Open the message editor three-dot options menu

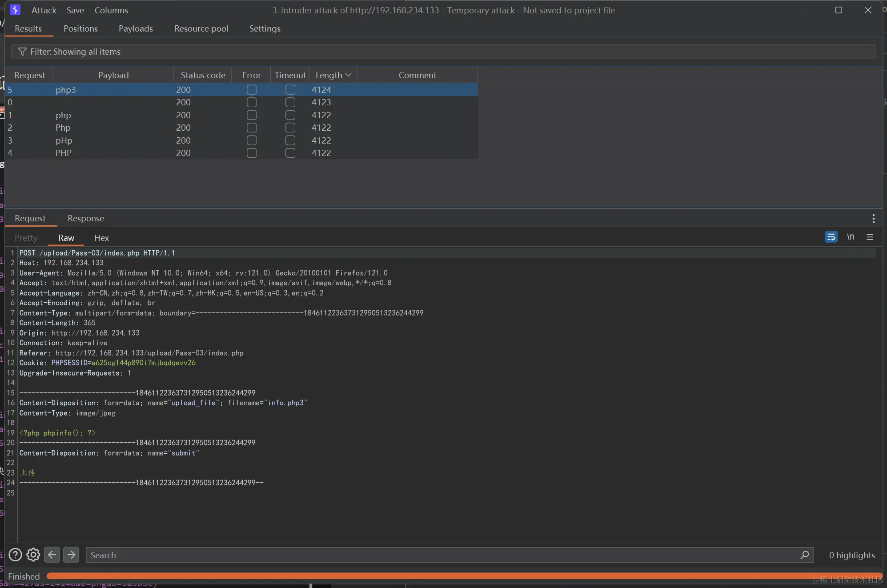click(x=873, y=218)
